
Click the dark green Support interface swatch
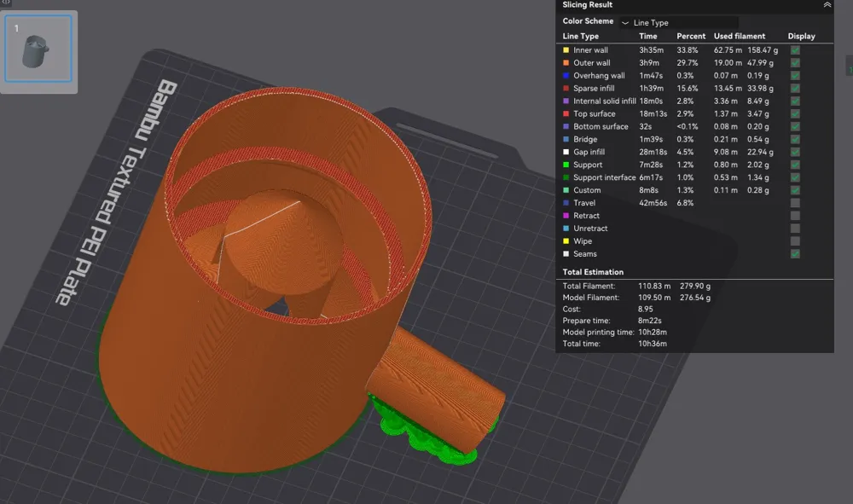pyautogui.click(x=566, y=177)
